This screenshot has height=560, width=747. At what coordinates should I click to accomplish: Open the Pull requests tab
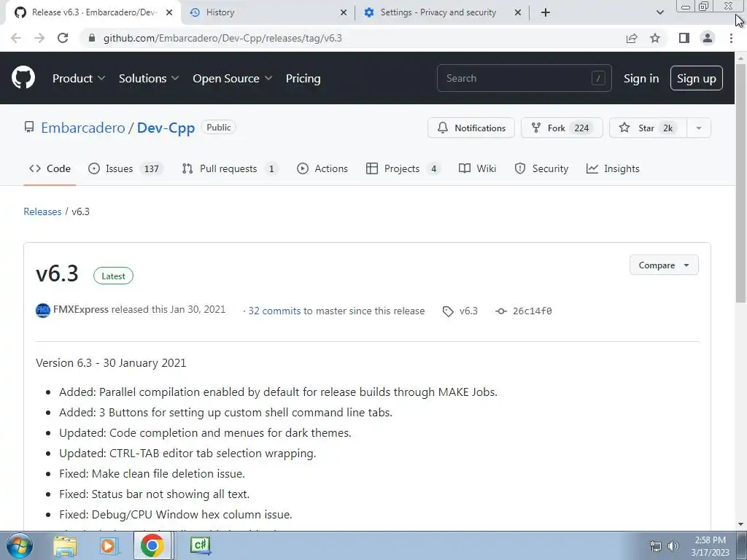coord(230,168)
